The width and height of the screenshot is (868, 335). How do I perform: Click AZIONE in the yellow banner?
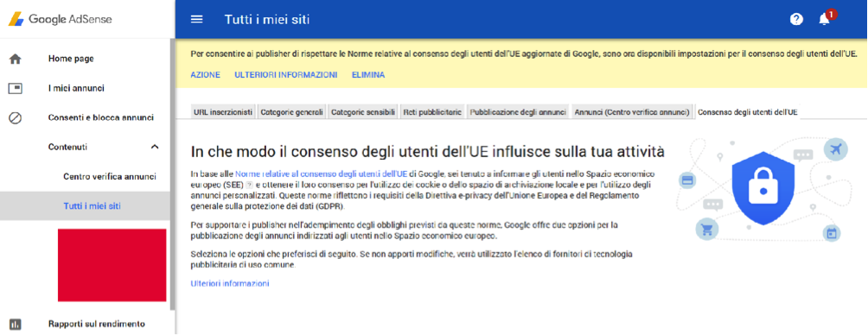click(x=206, y=75)
